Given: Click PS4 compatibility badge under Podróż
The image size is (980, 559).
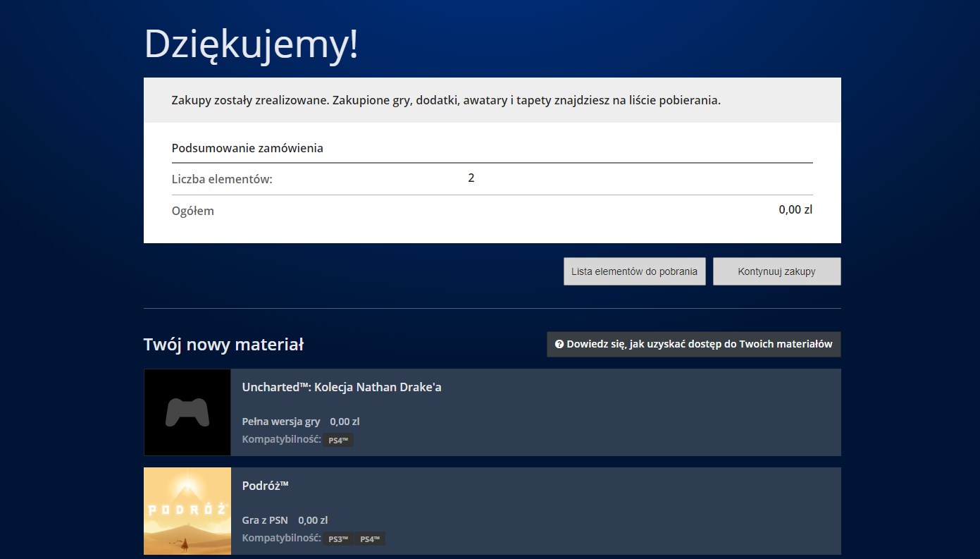Looking at the screenshot, I should click(370, 539).
